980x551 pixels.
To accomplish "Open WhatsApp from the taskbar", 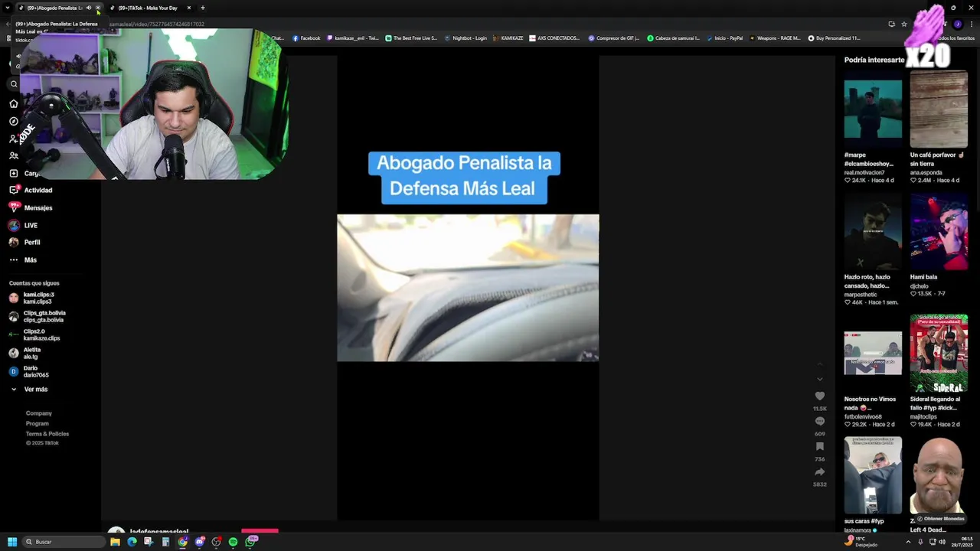I will coord(250,542).
